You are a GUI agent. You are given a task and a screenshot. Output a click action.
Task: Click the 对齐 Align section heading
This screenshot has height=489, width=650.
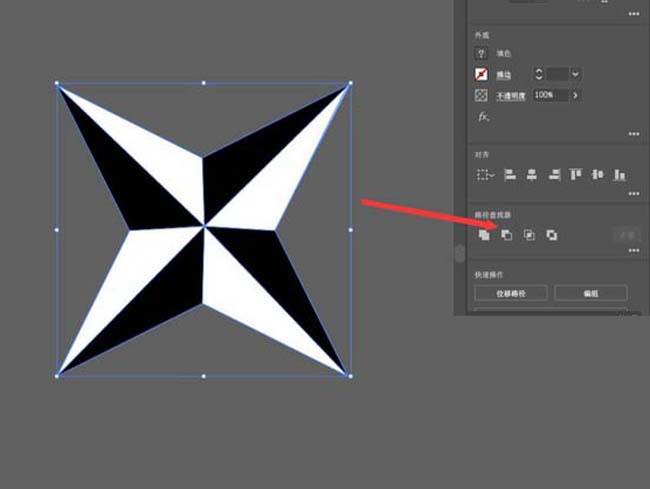pos(482,155)
